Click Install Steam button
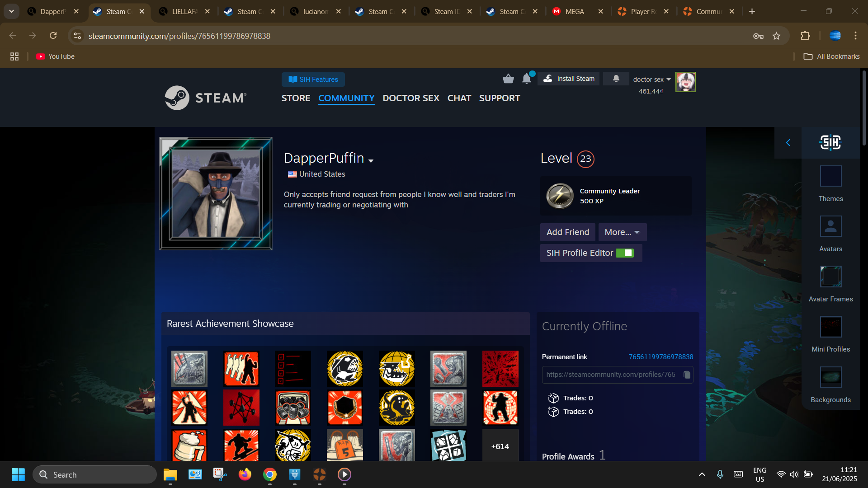This screenshot has height=488, width=868. [x=569, y=79]
